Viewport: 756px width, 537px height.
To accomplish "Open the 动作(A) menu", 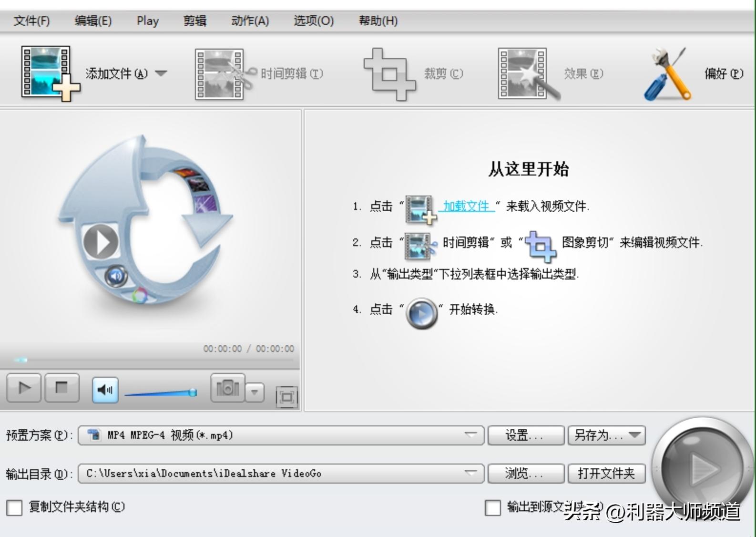I will (x=250, y=21).
